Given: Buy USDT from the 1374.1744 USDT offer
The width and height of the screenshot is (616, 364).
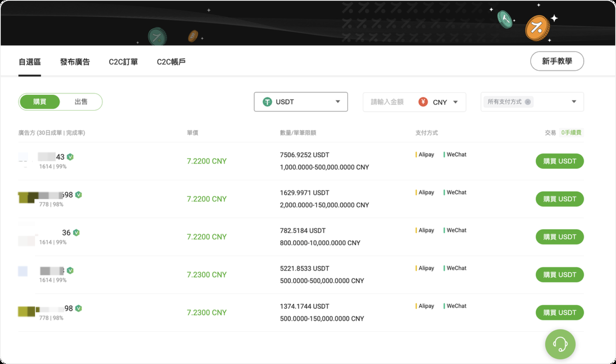Looking at the screenshot, I should click(559, 313).
